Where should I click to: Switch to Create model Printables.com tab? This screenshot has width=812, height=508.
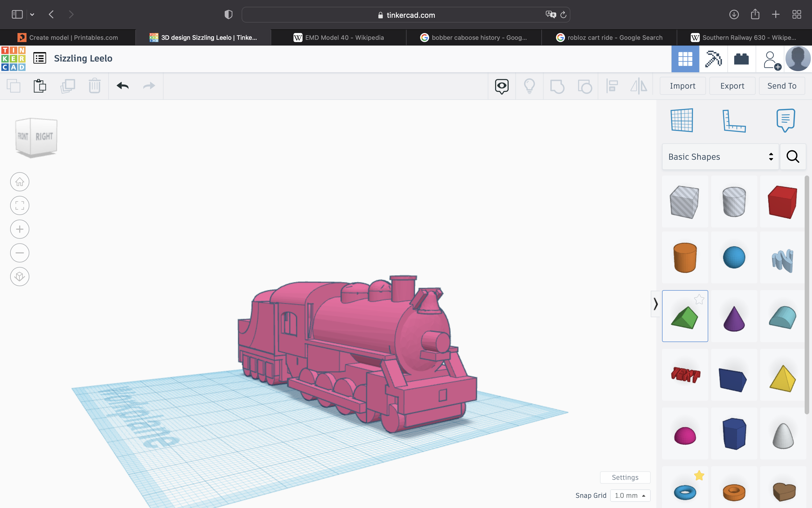click(68, 38)
